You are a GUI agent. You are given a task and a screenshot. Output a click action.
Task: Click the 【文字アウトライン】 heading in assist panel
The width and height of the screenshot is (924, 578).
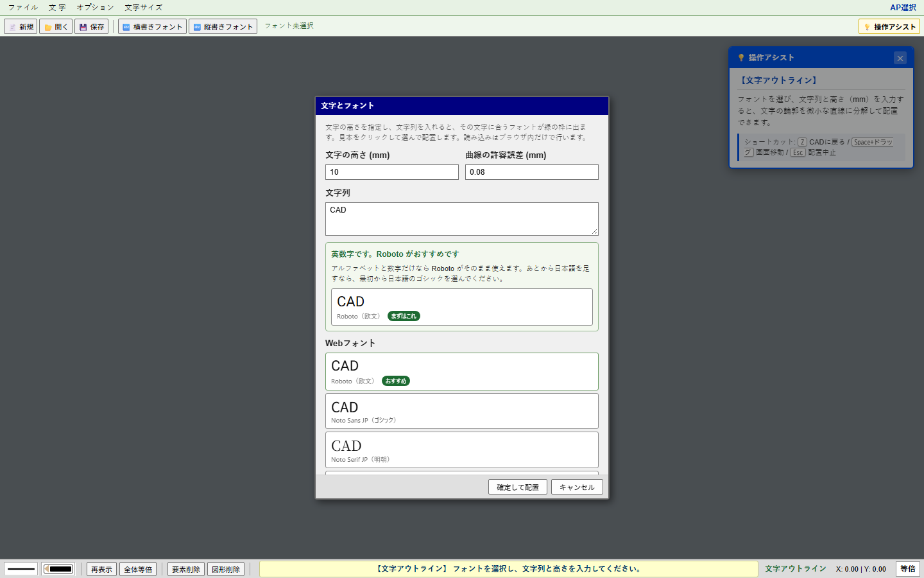click(779, 80)
